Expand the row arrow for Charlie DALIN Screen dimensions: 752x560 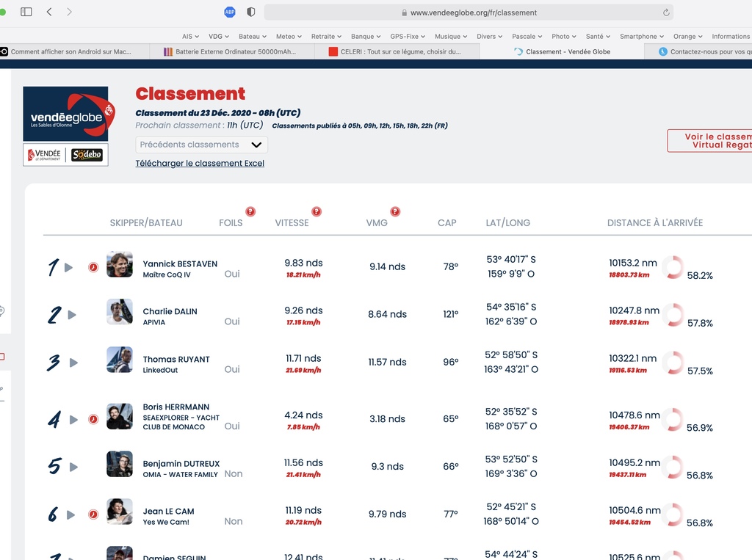pyautogui.click(x=72, y=315)
